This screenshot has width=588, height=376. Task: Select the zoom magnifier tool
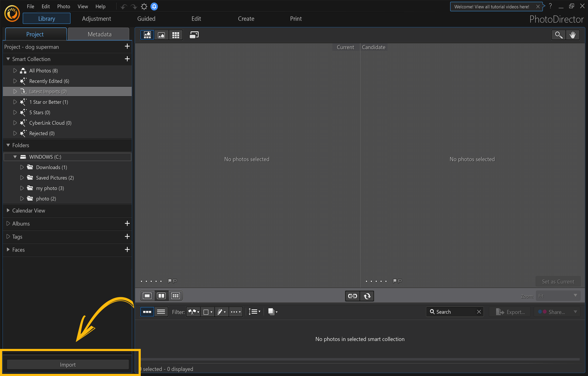[x=558, y=35]
